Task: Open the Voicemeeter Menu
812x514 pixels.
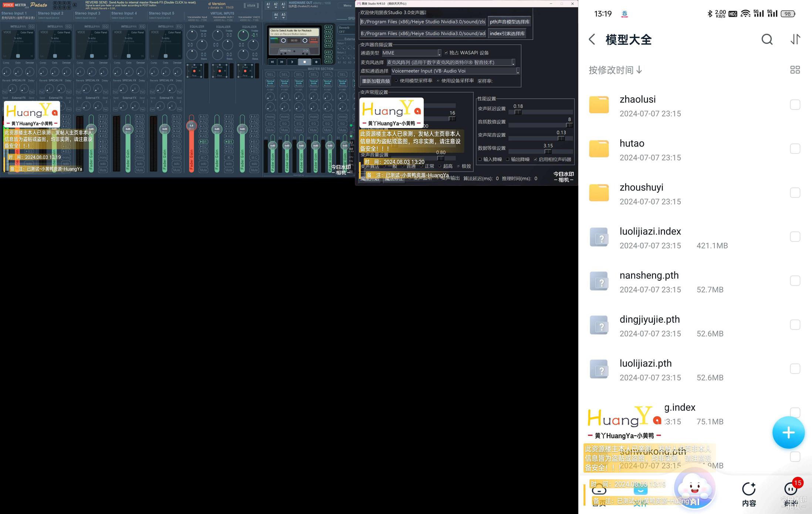Action: pyautogui.click(x=347, y=6)
